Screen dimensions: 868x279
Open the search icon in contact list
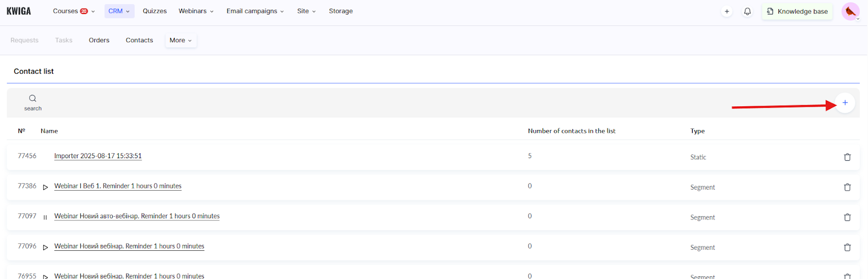pos(33,99)
